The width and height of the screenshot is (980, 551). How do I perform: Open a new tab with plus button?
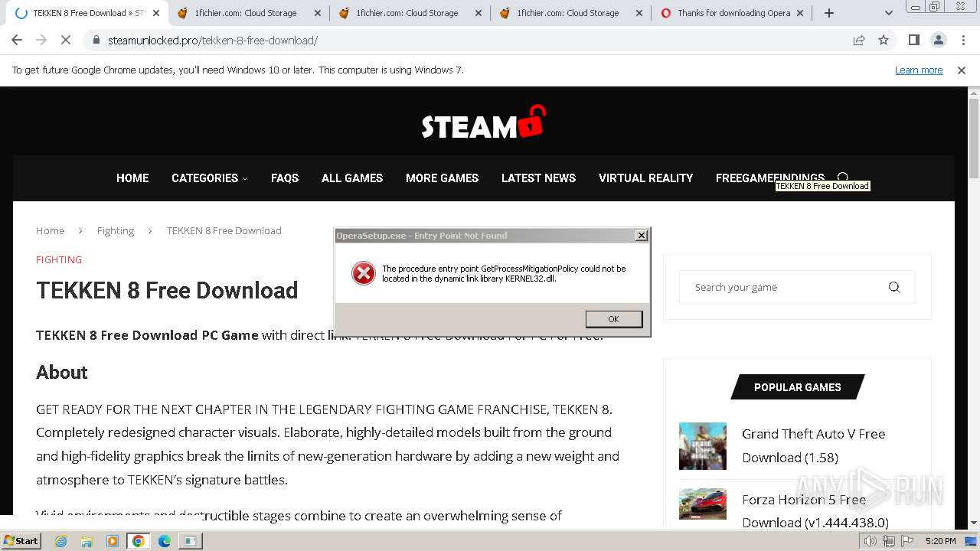pos(829,13)
